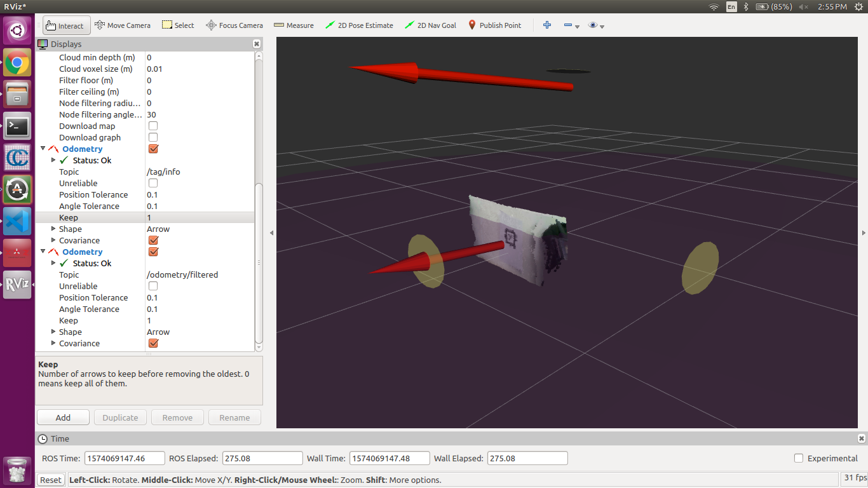Click the blue plus add-tool icon
Screen dimensions: 868x488
[546, 25]
